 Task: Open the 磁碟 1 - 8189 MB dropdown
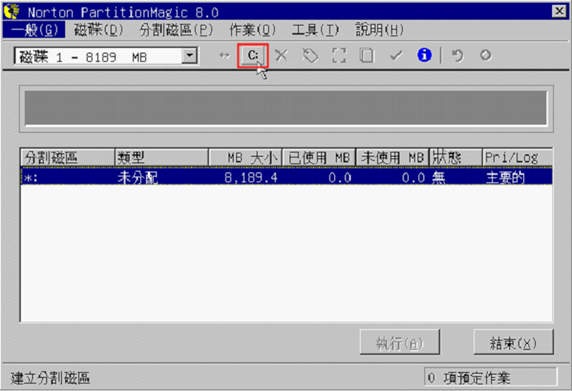[x=189, y=56]
